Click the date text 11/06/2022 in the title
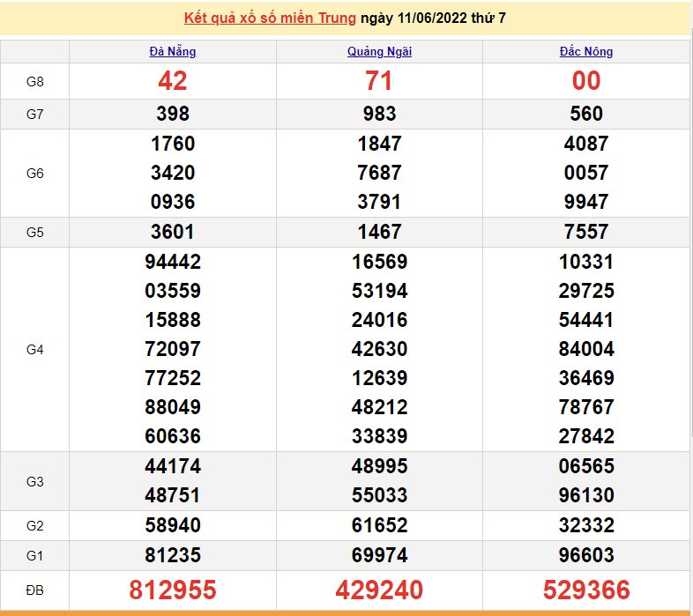Viewport: 693px width, 616px height. click(x=432, y=19)
